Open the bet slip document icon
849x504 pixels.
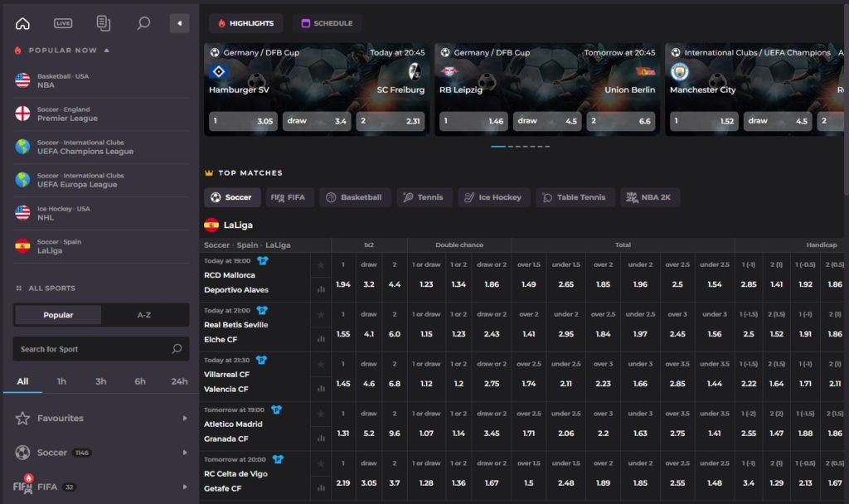tap(103, 23)
